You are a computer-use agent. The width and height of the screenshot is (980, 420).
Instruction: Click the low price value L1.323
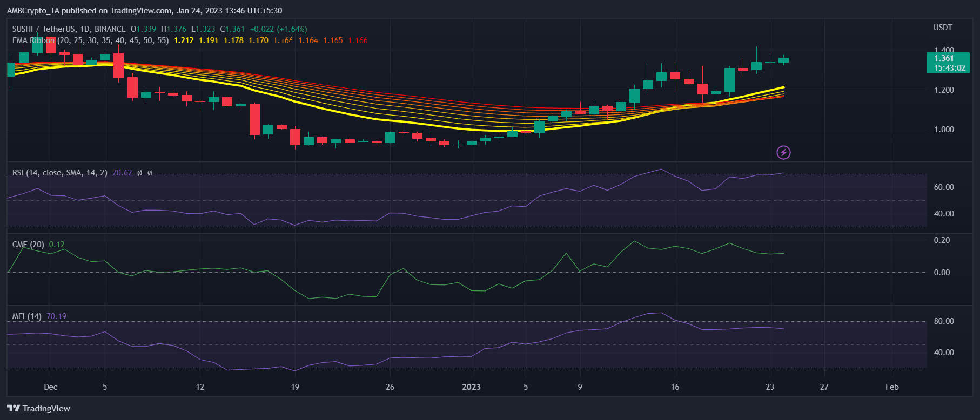[x=203, y=29]
